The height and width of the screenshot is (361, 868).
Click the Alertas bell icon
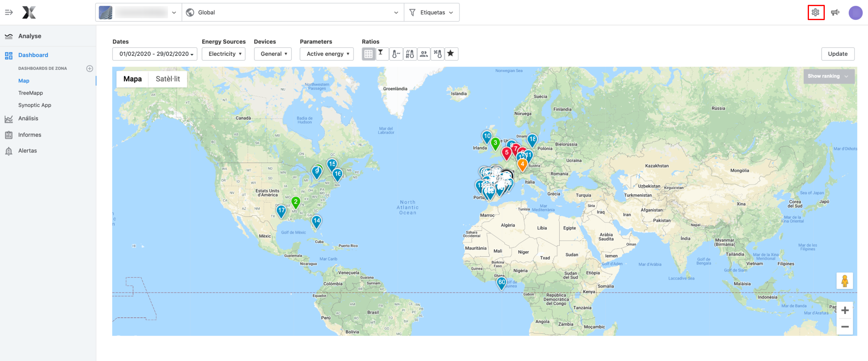9,151
